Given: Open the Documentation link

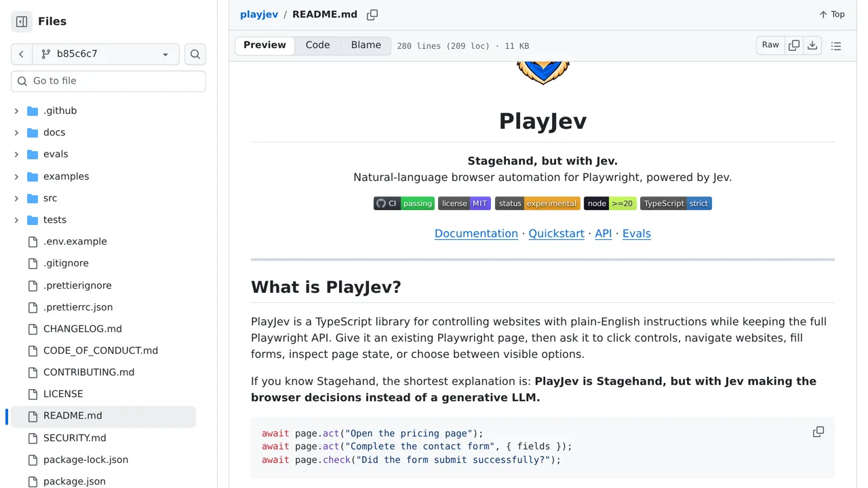Looking at the screenshot, I should (476, 233).
